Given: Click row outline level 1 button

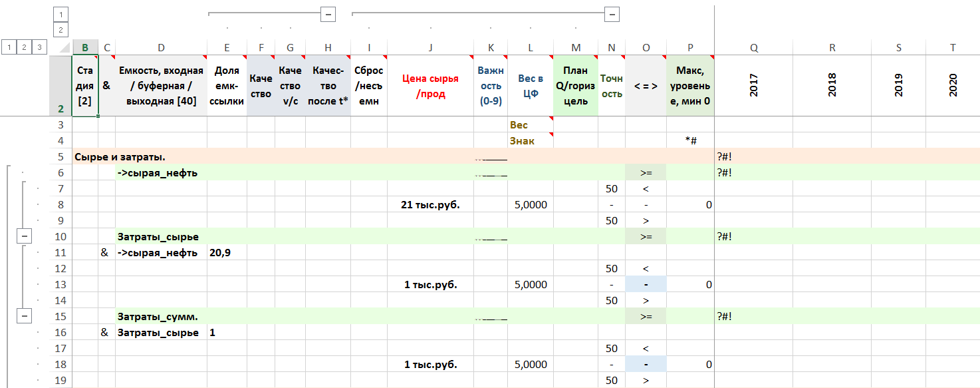Looking at the screenshot, I should coord(9,47).
